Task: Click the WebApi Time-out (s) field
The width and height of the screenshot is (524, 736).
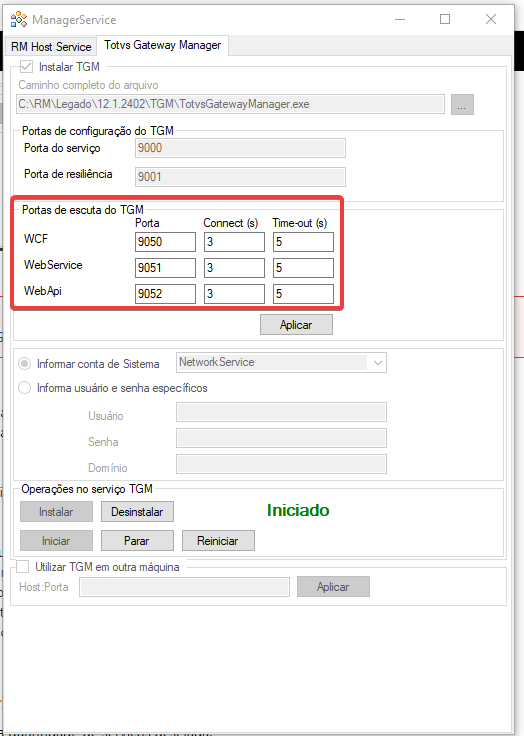Action: (303, 294)
